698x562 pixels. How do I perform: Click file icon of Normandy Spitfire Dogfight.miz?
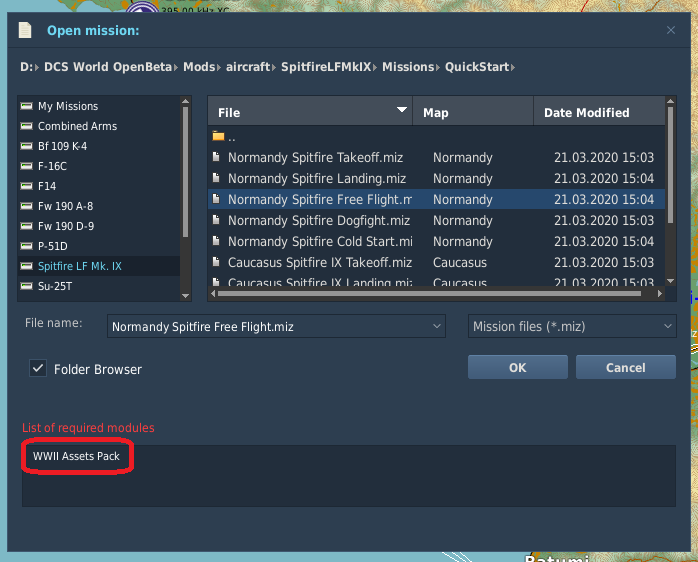[216, 220]
